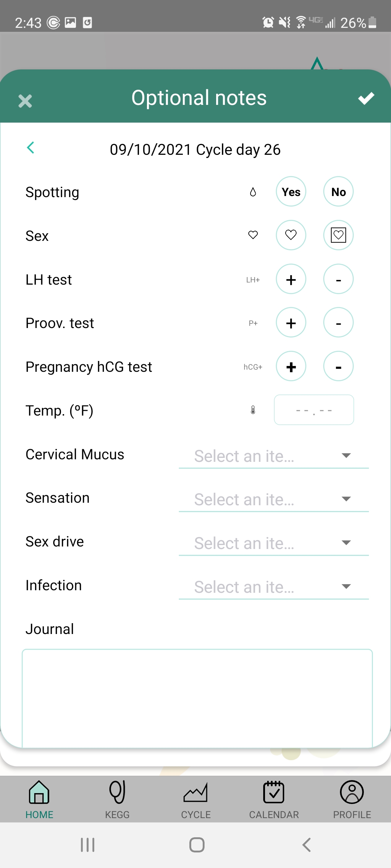Expand the Sensation dropdown

274,499
